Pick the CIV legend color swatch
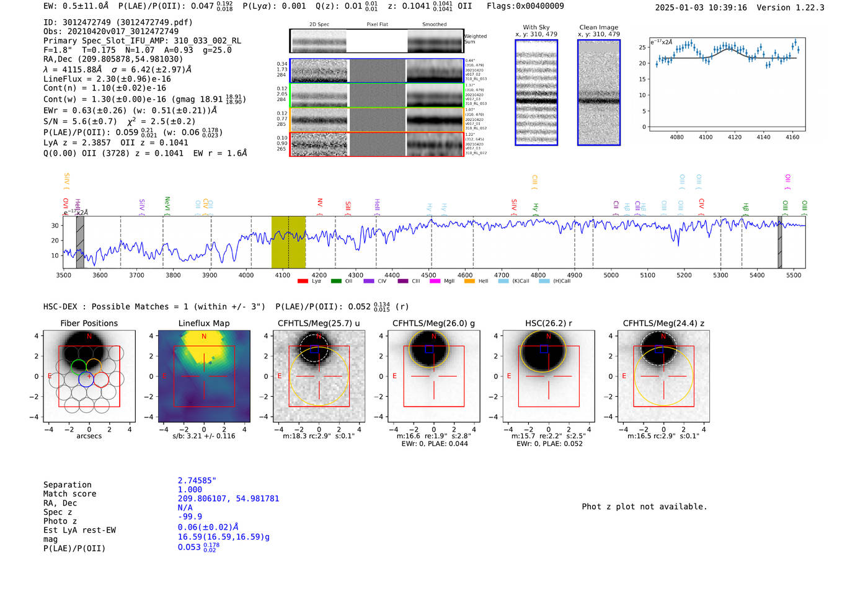The height and width of the screenshot is (591, 868). [369, 281]
